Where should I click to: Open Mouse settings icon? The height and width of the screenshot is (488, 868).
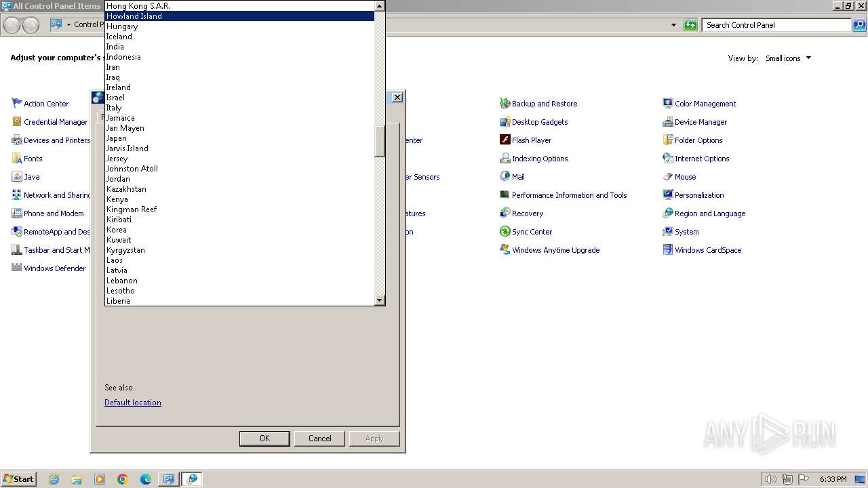pos(668,177)
